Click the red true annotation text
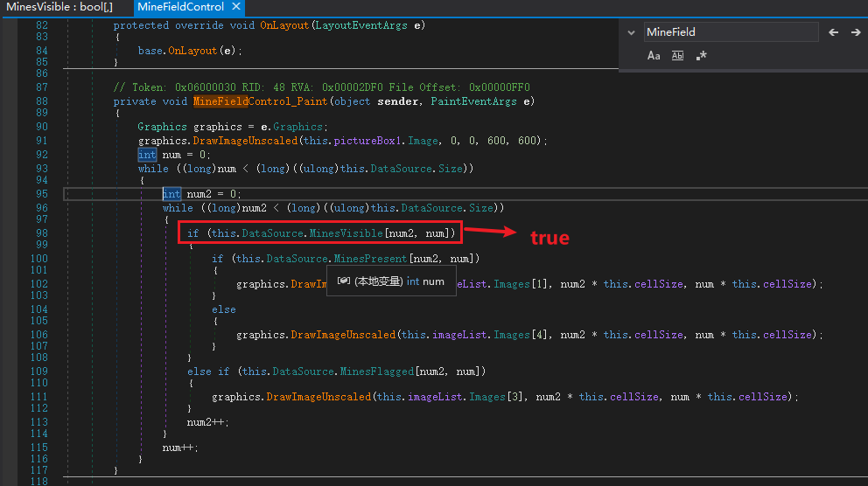Screen dimensions: 868x486 coord(549,238)
